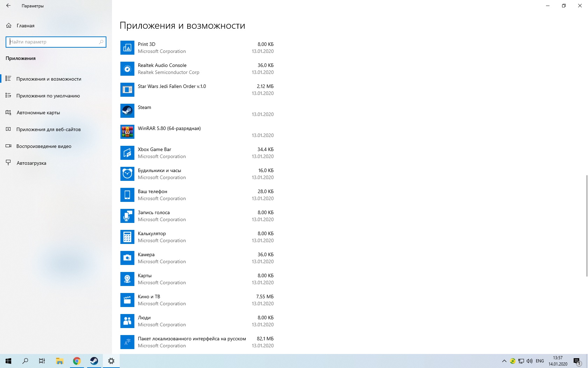This screenshot has height=368, width=588.
Task: Click the 2,12 МБ size value
Action: (x=265, y=86)
